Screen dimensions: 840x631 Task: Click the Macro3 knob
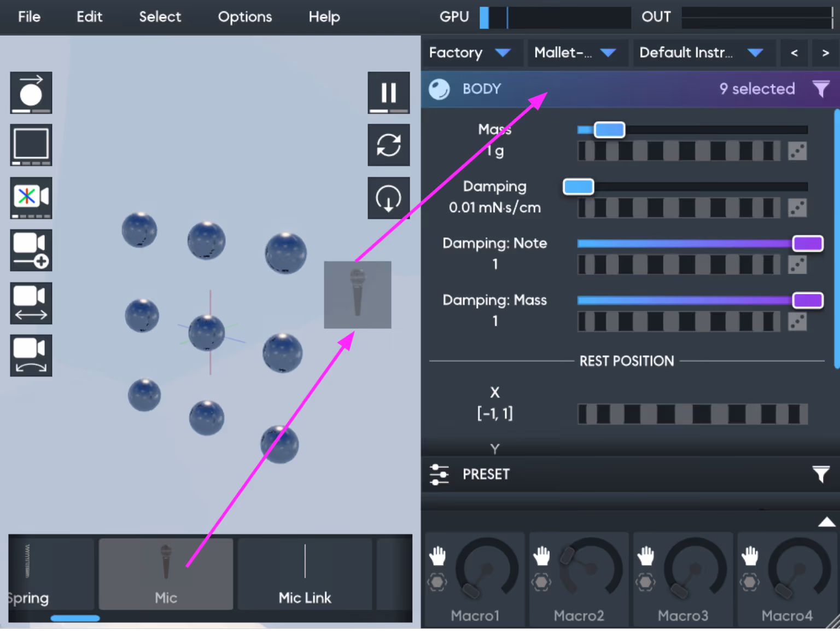point(695,569)
